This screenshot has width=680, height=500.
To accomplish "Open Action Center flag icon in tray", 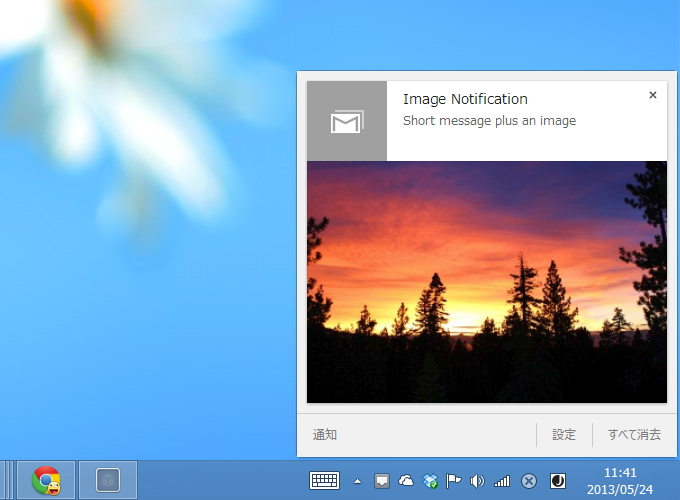I will 454,481.
